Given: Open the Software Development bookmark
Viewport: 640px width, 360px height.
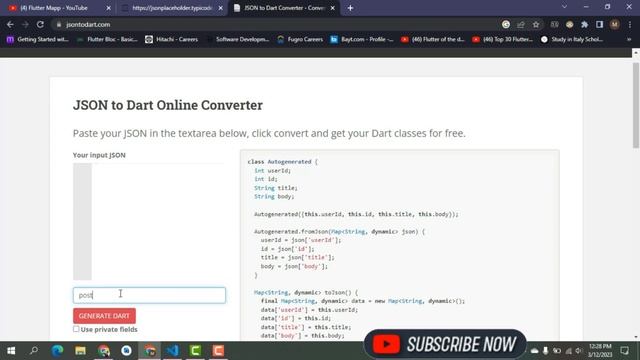Looking at the screenshot, I should point(238,40).
